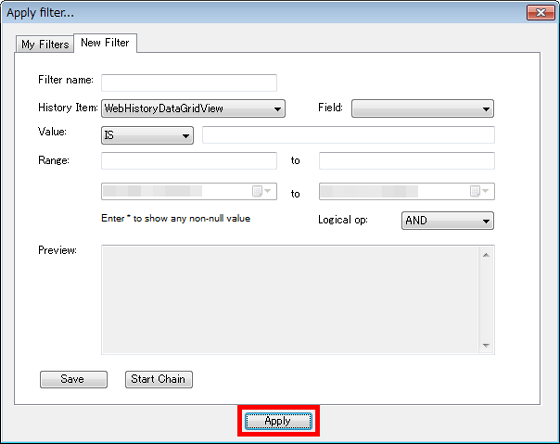This screenshot has width=560, height=444.
Task: Focus the Value text input field
Action: tap(348, 135)
